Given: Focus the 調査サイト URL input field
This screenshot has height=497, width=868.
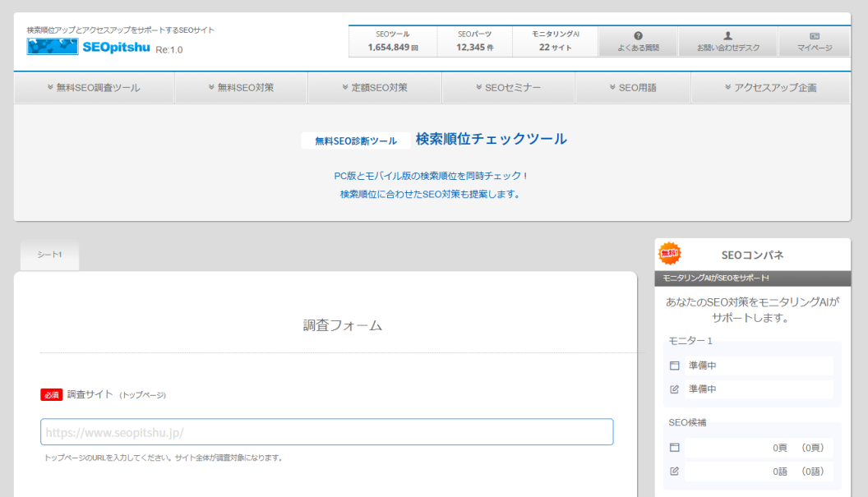Looking at the screenshot, I should pos(326,432).
